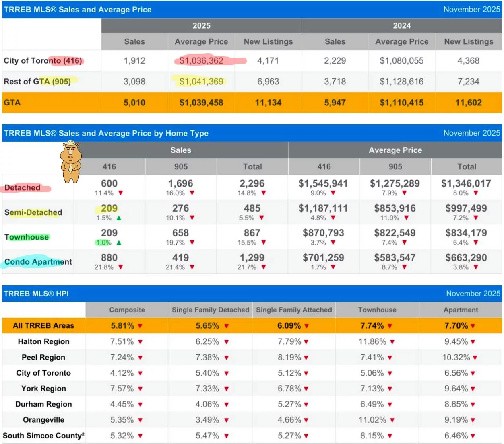
Task: Click the bear mascot wearing a hat
Action: click(71, 162)
